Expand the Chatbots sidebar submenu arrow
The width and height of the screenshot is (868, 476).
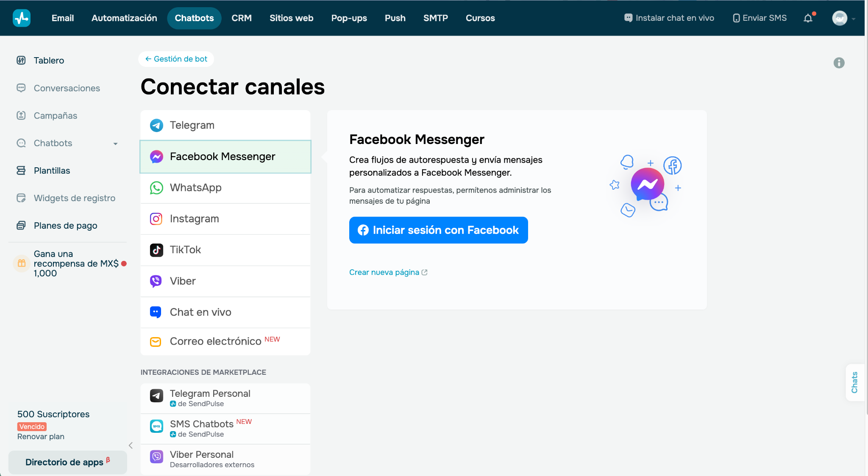pyautogui.click(x=115, y=144)
